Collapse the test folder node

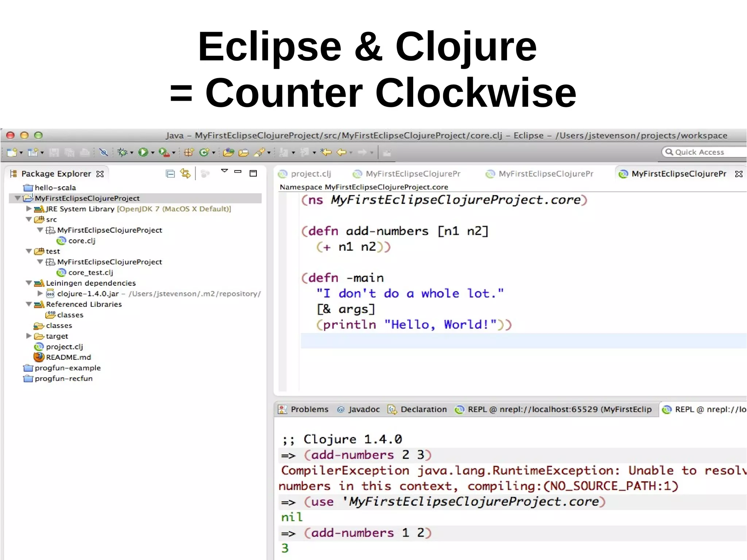pos(29,251)
